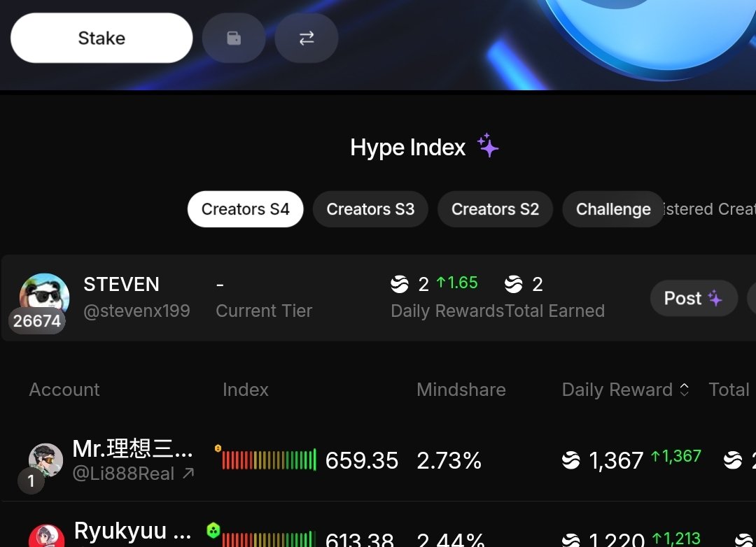
Task: Click the 2.73% mindshare value
Action: pyautogui.click(x=449, y=460)
